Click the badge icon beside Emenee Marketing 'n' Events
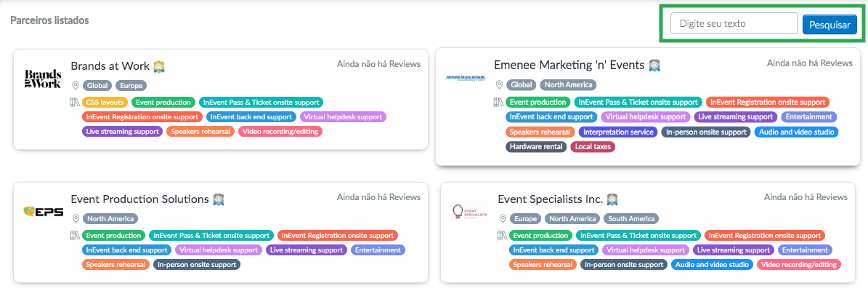This screenshot has height=291, width=868. point(655,65)
